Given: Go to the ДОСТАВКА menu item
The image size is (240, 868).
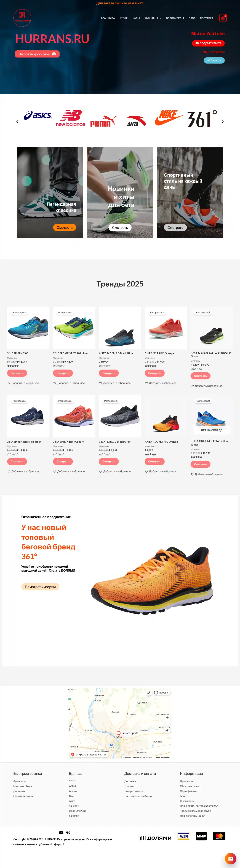Looking at the screenshot, I should (x=207, y=18).
